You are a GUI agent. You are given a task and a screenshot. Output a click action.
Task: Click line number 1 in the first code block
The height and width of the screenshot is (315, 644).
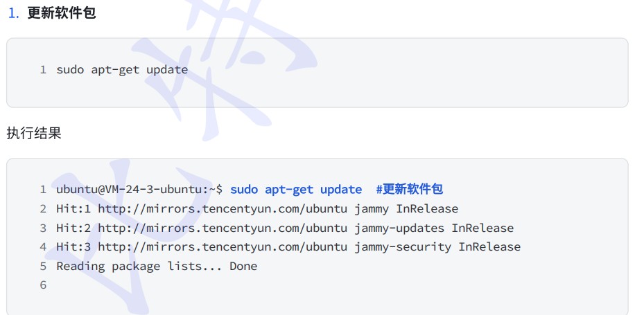pyautogui.click(x=43, y=69)
